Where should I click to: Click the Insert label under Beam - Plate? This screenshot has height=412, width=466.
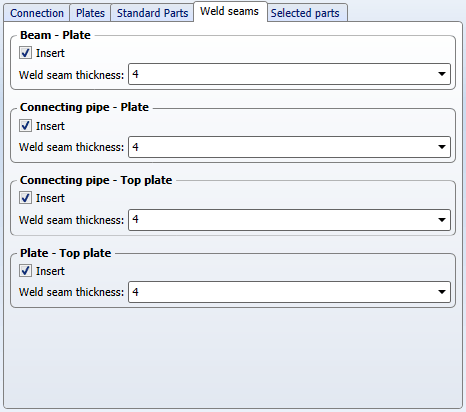pyautogui.click(x=50, y=53)
